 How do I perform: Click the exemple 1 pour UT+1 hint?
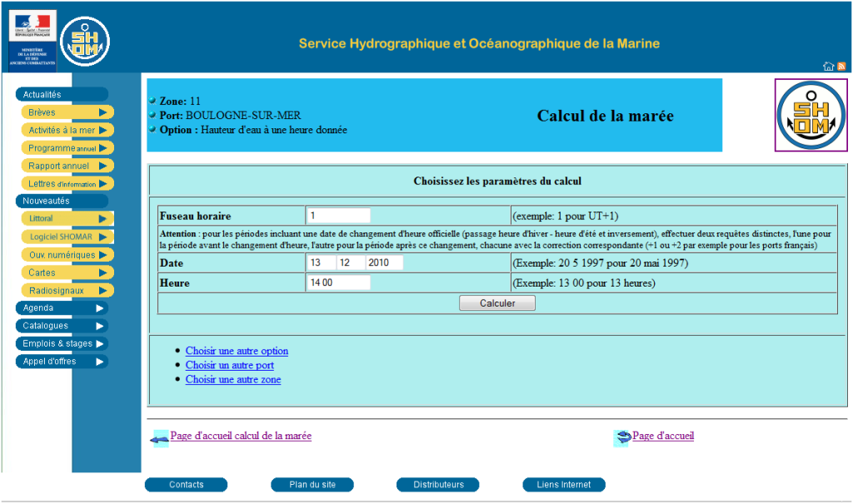(566, 216)
